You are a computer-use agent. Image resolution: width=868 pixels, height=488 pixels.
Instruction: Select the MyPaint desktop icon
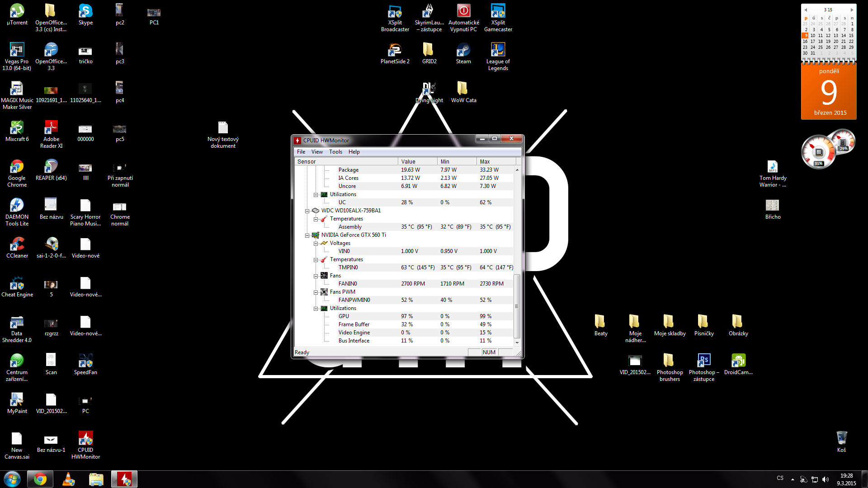point(17,403)
